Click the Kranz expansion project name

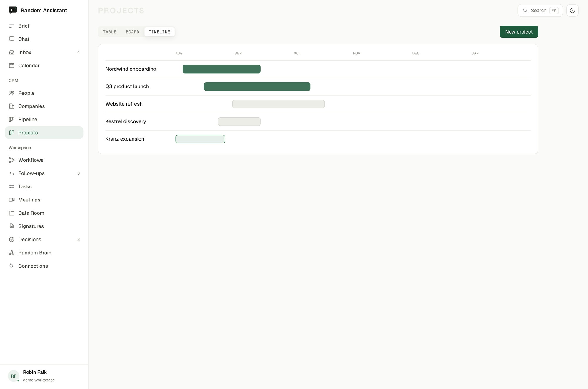coord(125,139)
